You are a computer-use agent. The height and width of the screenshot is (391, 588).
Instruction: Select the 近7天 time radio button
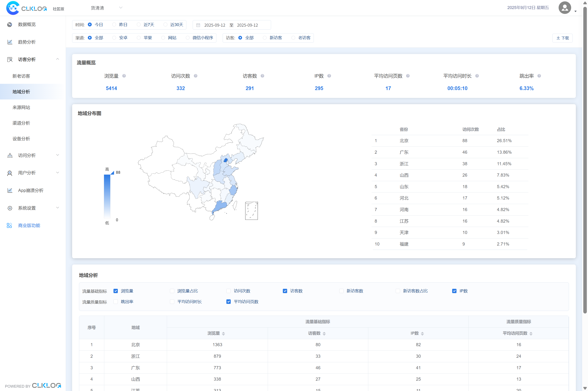[x=139, y=24]
